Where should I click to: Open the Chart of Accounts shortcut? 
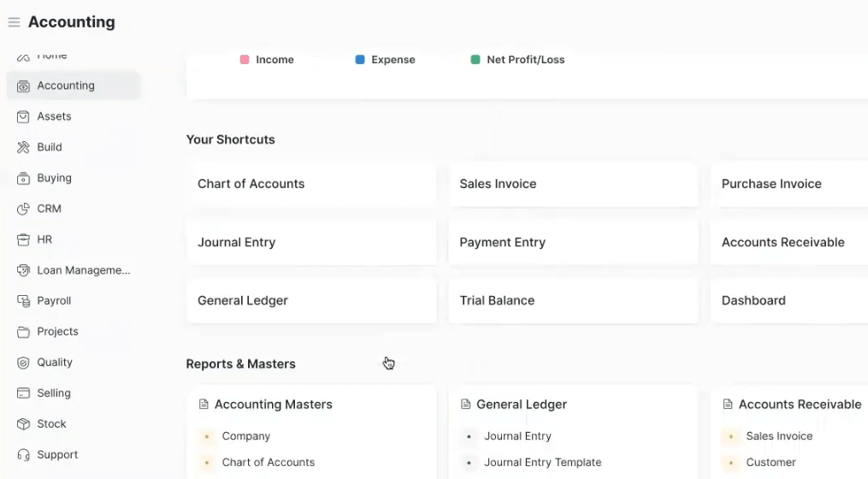point(311,184)
